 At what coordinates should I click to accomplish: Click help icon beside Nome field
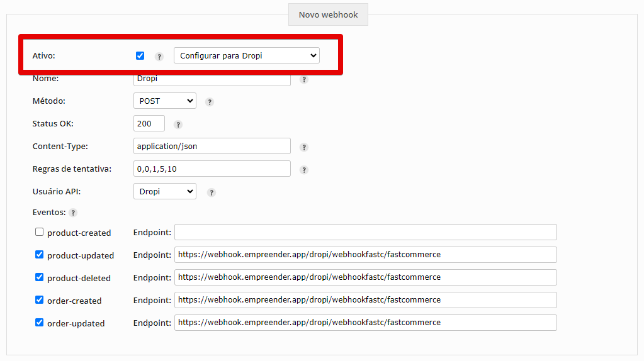tap(304, 80)
